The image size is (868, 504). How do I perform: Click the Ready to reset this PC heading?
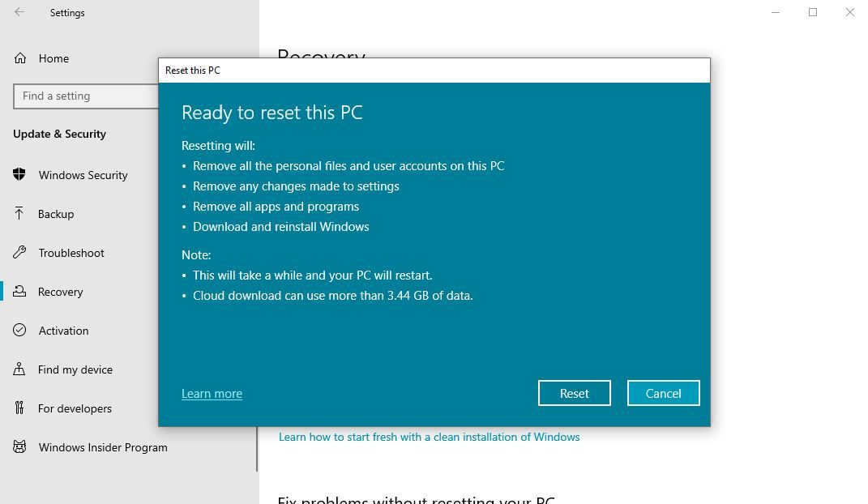coord(272,113)
